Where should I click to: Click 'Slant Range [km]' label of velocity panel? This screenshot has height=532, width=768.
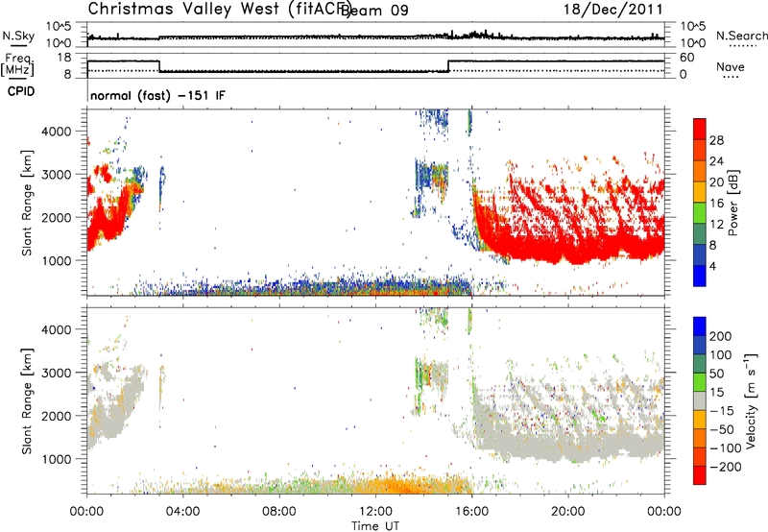coord(27,400)
